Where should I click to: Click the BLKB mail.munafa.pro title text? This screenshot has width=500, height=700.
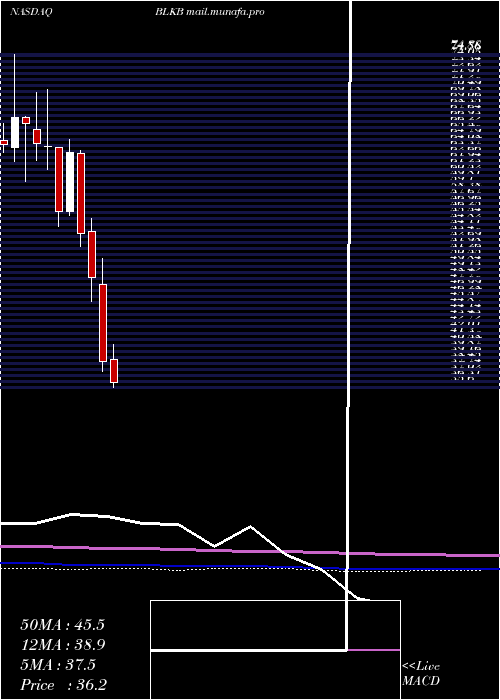tap(210, 12)
